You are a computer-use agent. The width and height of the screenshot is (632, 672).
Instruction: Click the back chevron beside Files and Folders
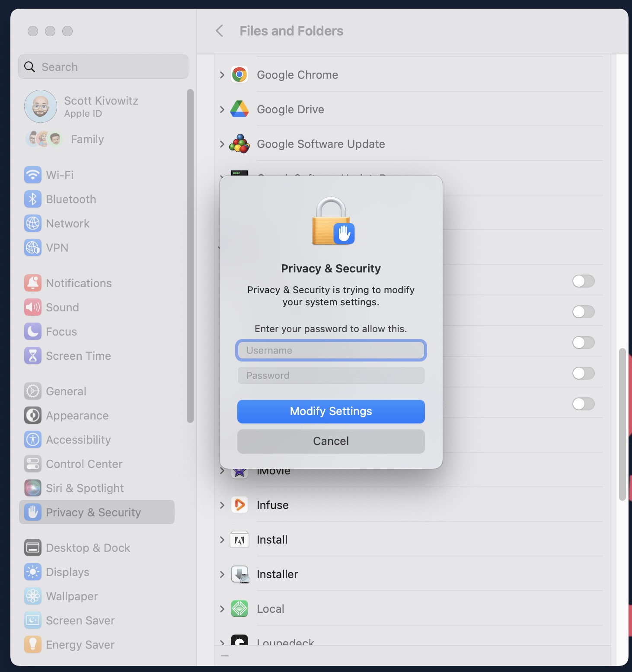pos(220,31)
